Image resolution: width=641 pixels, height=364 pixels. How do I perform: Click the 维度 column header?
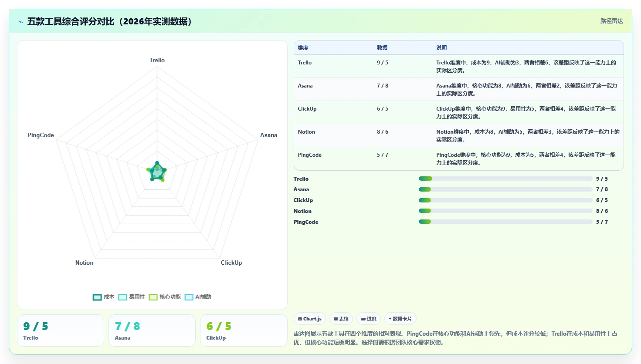(x=303, y=48)
